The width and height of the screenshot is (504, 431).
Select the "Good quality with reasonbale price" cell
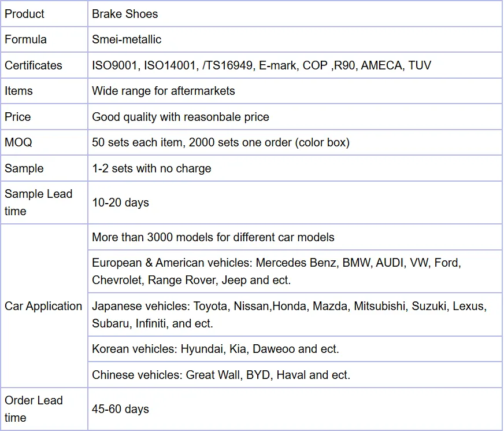tap(180, 117)
